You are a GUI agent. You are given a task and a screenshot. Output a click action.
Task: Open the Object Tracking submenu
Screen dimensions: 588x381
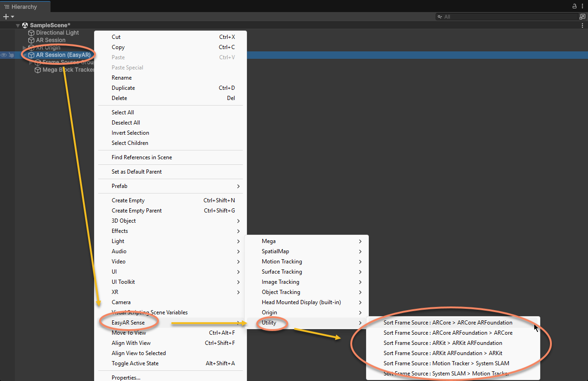coord(306,292)
